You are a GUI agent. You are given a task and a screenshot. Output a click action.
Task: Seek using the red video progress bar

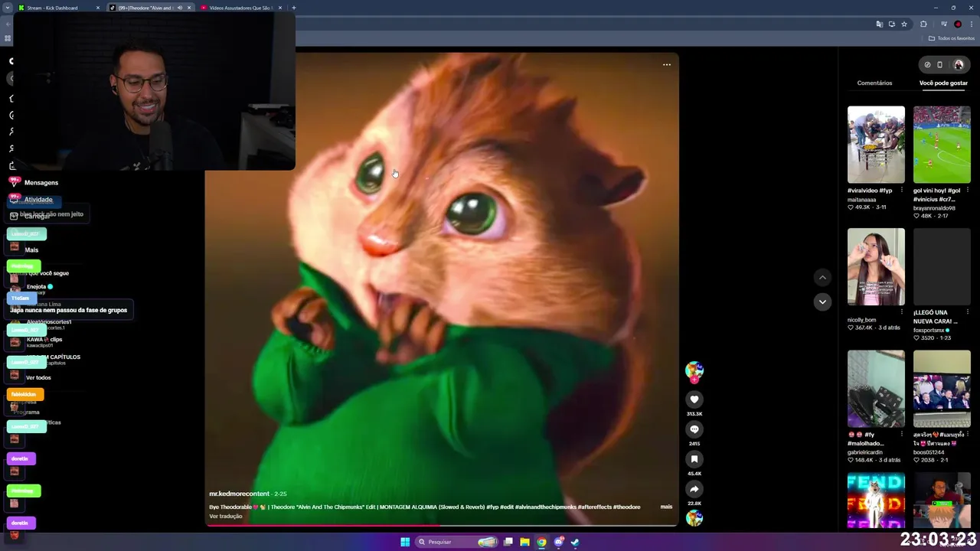(442, 526)
